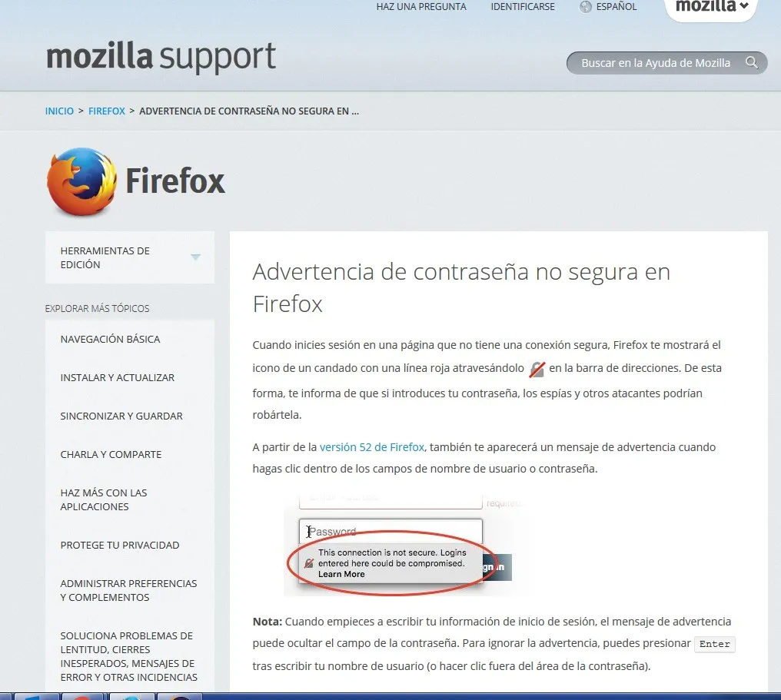Open the ESPAÑOL language selector
The image size is (781, 700).
pyautogui.click(x=616, y=6)
